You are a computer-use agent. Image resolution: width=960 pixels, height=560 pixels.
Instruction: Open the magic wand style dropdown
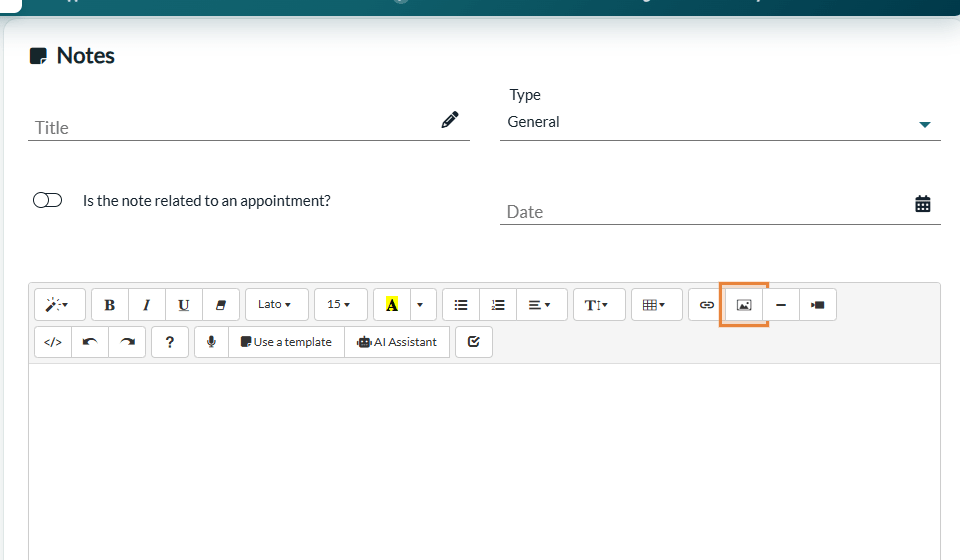click(x=59, y=305)
